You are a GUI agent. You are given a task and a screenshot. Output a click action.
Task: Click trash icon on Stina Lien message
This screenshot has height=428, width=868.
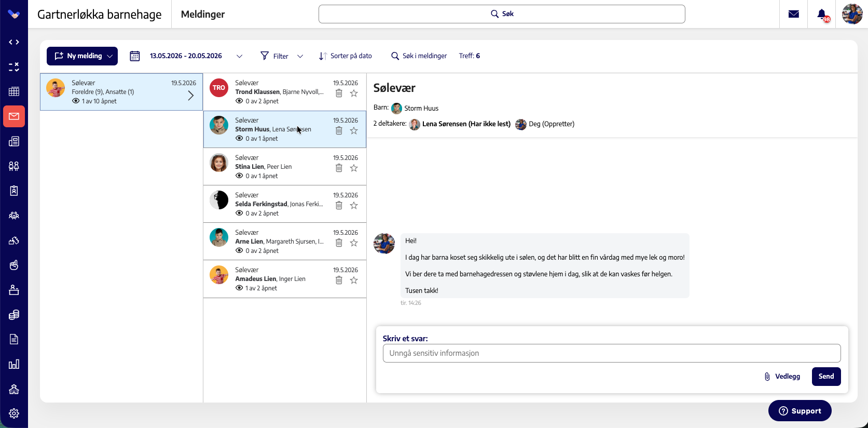click(339, 168)
